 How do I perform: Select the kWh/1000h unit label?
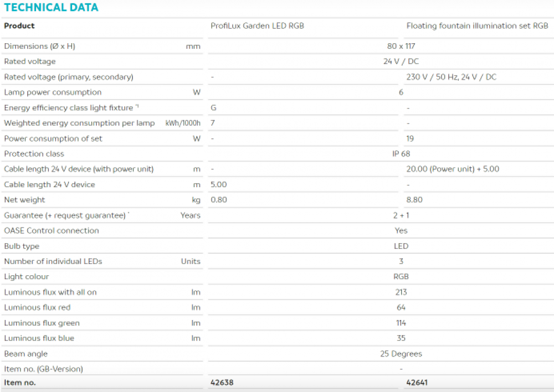coord(183,123)
